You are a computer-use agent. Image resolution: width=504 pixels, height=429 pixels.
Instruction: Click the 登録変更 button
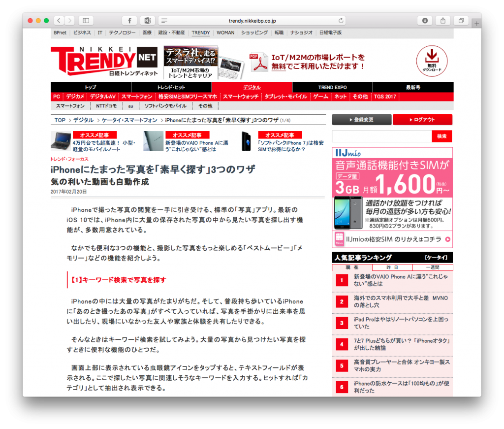362,120
